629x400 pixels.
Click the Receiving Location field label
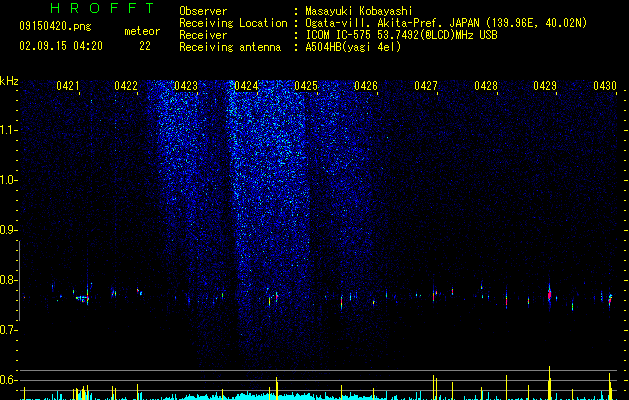(233, 23)
